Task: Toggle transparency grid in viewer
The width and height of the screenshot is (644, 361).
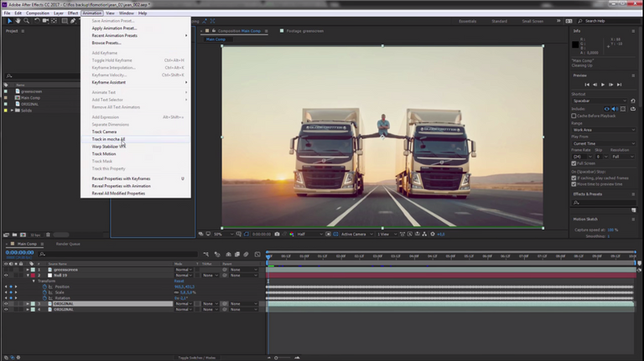Action: click(x=335, y=235)
